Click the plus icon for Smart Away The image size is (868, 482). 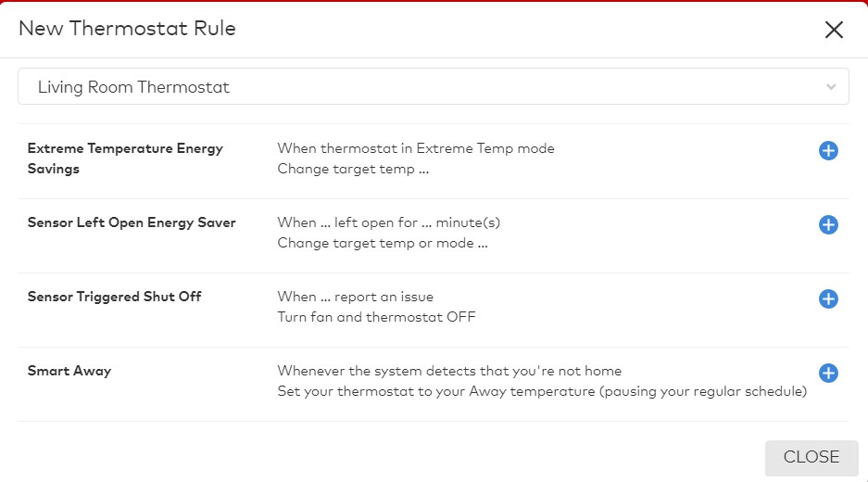pyautogui.click(x=828, y=374)
